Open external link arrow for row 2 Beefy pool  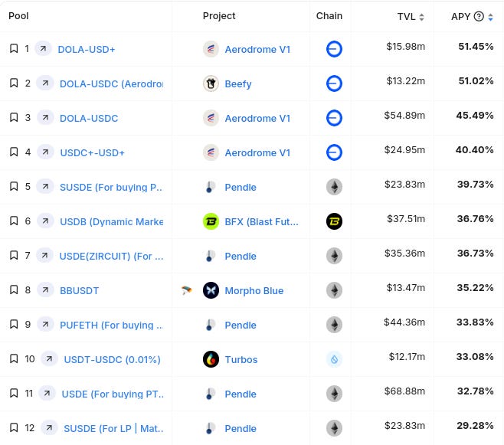coord(45,83)
